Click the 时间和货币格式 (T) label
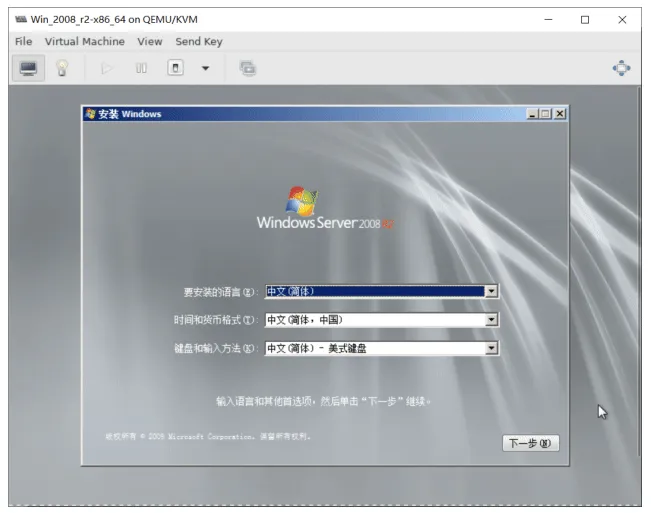Screen dimensions: 651x513 tap(215, 320)
